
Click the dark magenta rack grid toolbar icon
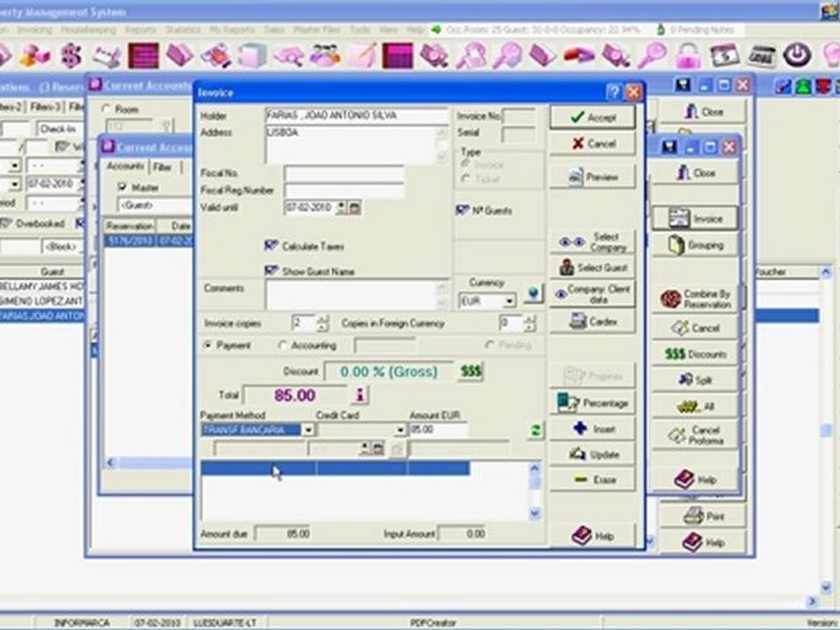[143, 56]
